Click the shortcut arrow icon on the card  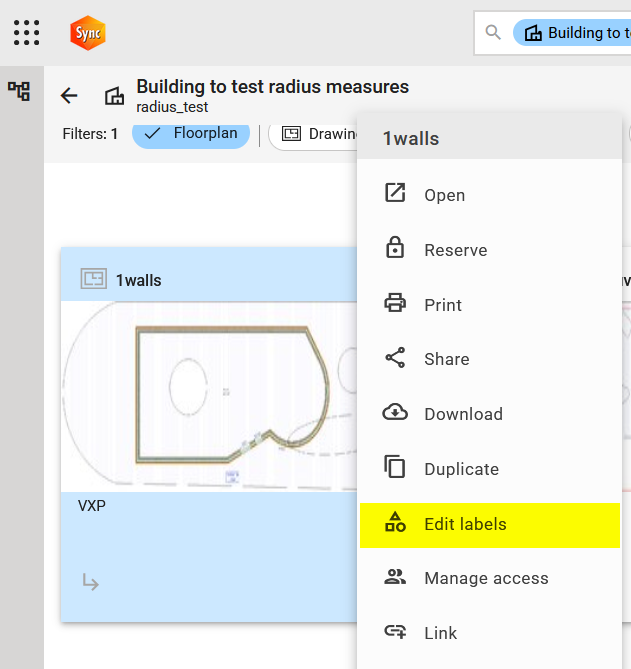(90, 582)
